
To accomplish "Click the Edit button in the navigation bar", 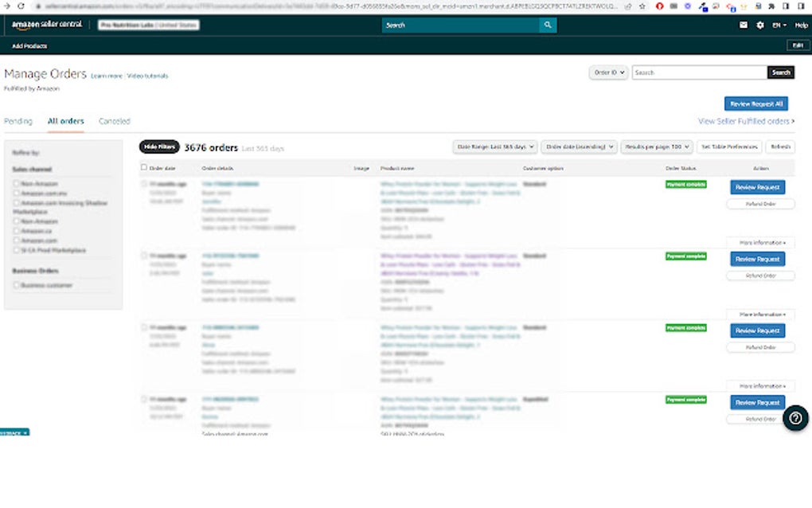I will [x=798, y=45].
